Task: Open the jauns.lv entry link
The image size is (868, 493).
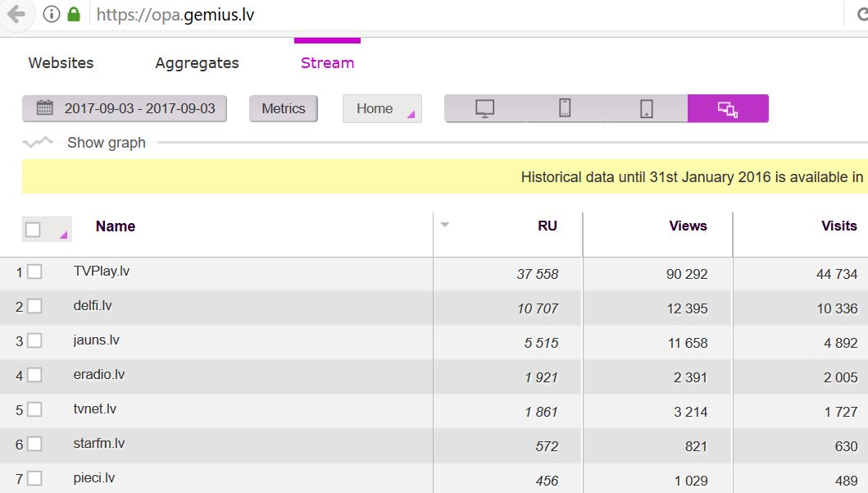Action: click(x=97, y=340)
